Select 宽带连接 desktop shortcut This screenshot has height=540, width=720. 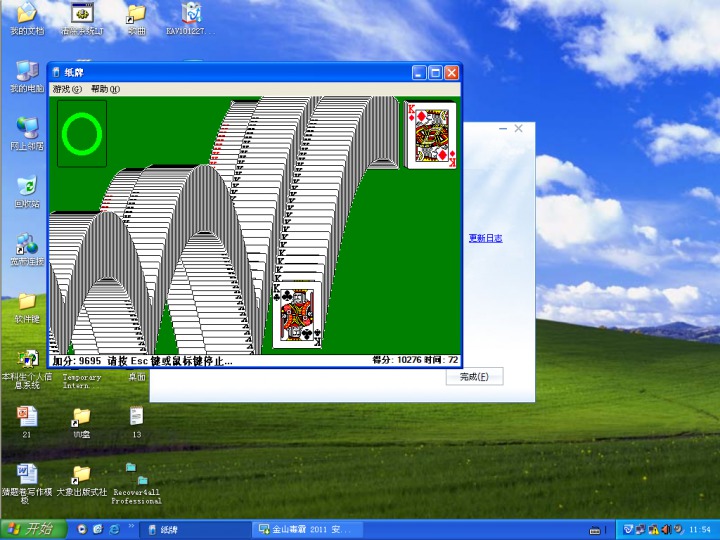point(27,250)
